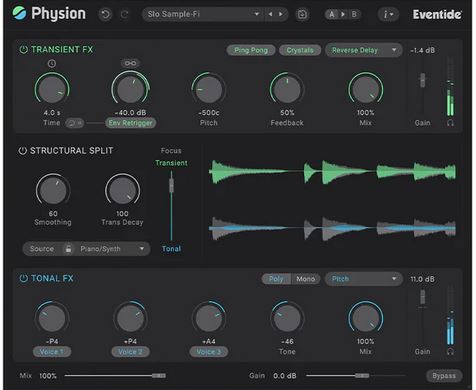Toggle Transient FX power button
This screenshot has width=476, height=390.
[23, 50]
